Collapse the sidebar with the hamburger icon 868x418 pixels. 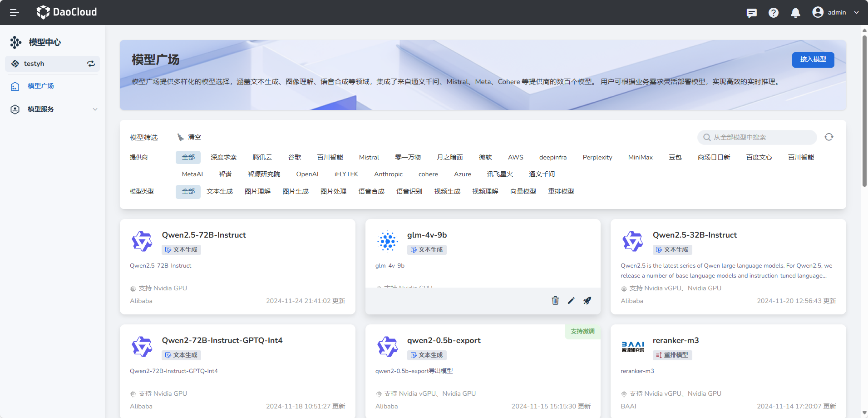[x=15, y=12]
